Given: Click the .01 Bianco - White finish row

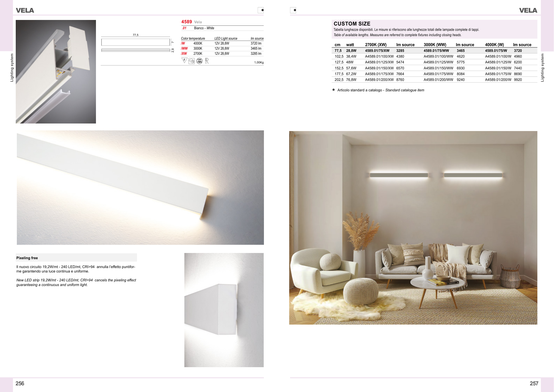Looking at the screenshot, I should tap(204, 28).
